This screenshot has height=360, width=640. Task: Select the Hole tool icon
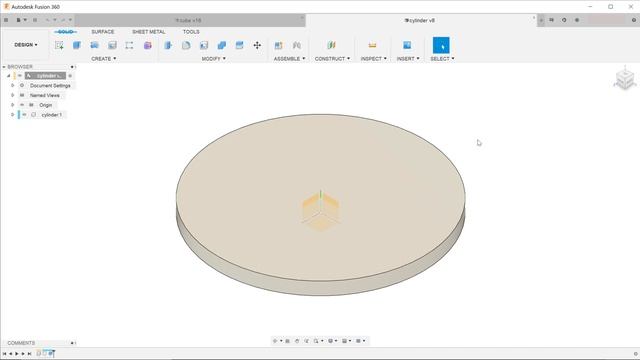coord(112,45)
